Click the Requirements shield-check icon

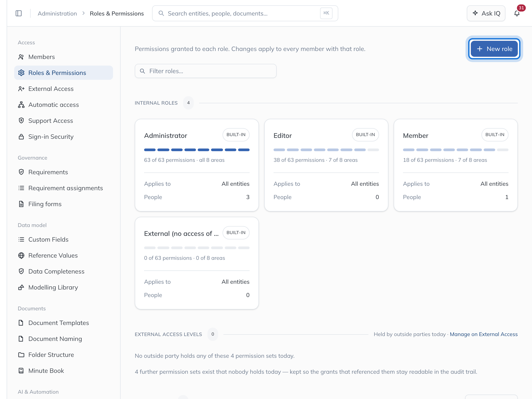[21, 172]
